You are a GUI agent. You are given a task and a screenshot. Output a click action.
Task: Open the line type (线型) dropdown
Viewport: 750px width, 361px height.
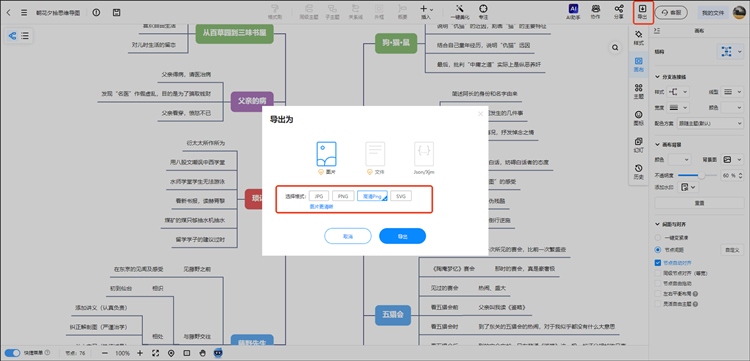[x=731, y=92]
